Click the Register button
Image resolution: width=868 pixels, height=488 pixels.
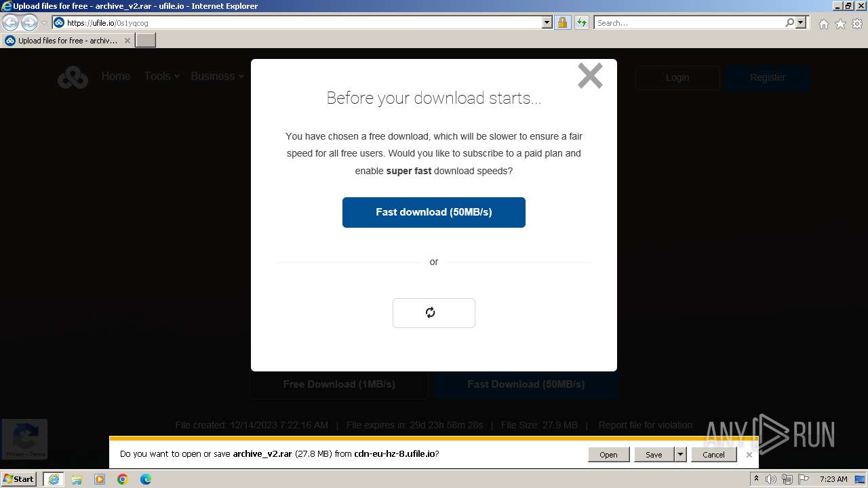coord(768,77)
